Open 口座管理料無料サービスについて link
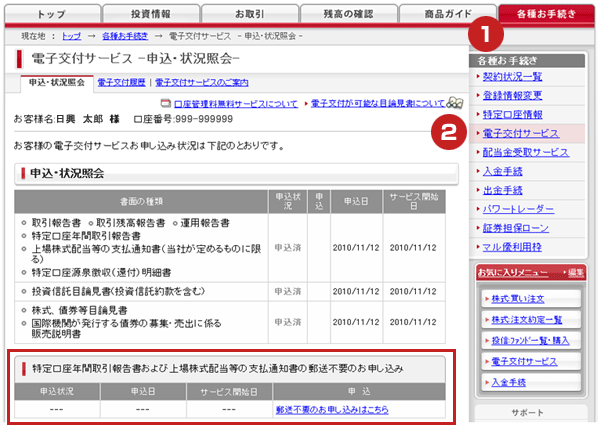This screenshot has height=427, width=600. 235,104
